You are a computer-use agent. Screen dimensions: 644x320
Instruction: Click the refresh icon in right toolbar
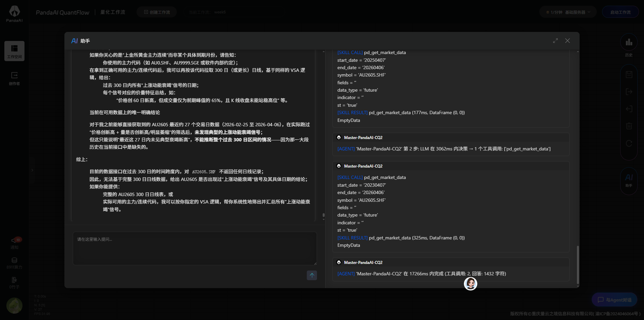click(629, 143)
